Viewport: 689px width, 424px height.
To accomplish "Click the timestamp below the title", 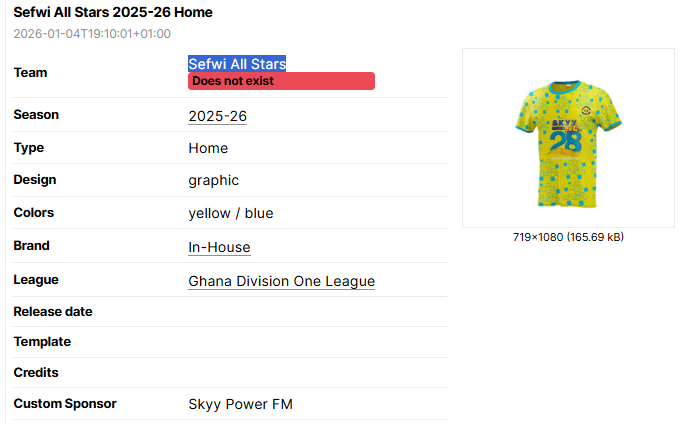I will pyautogui.click(x=92, y=34).
